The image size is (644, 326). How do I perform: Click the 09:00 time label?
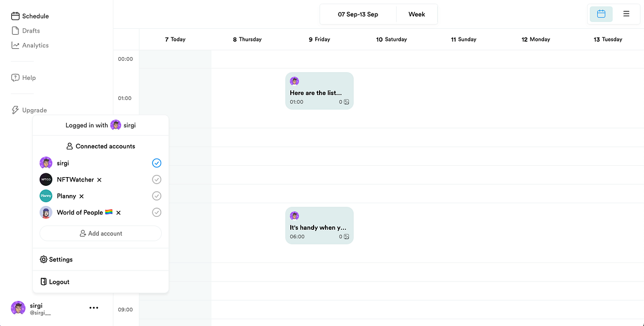pos(125,310)
